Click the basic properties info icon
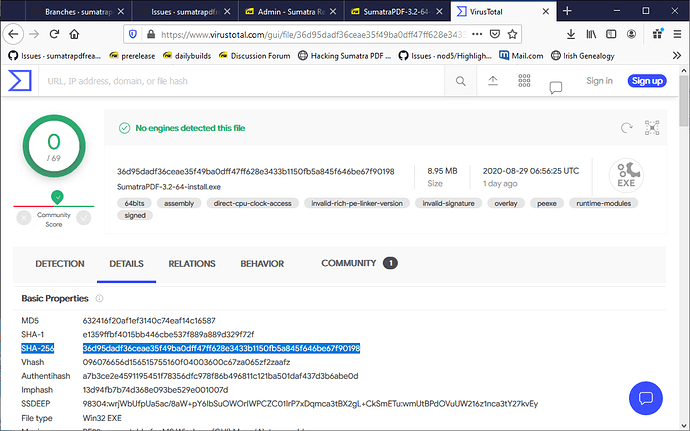 [x=99, y=298]
